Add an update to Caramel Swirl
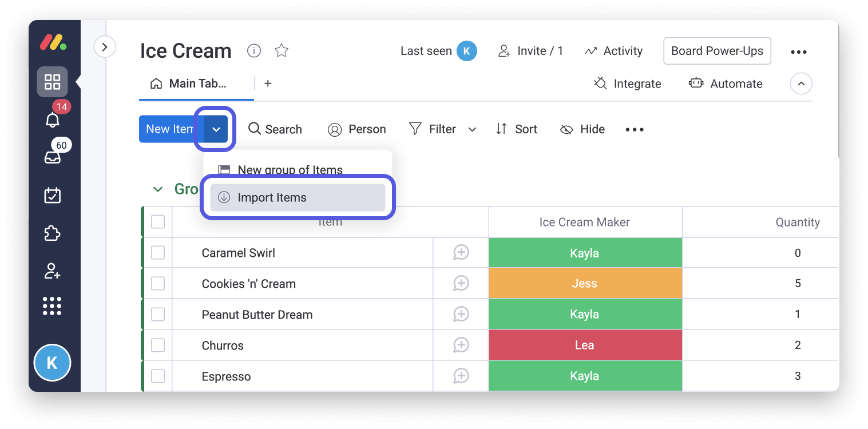 pyautogui.click(x=461, y=253)
